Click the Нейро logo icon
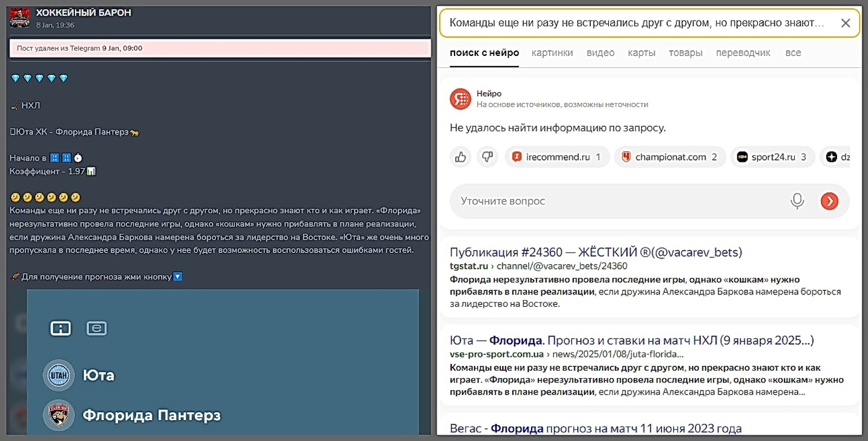Viewport: 868px width, 441px height. point(461,99)
